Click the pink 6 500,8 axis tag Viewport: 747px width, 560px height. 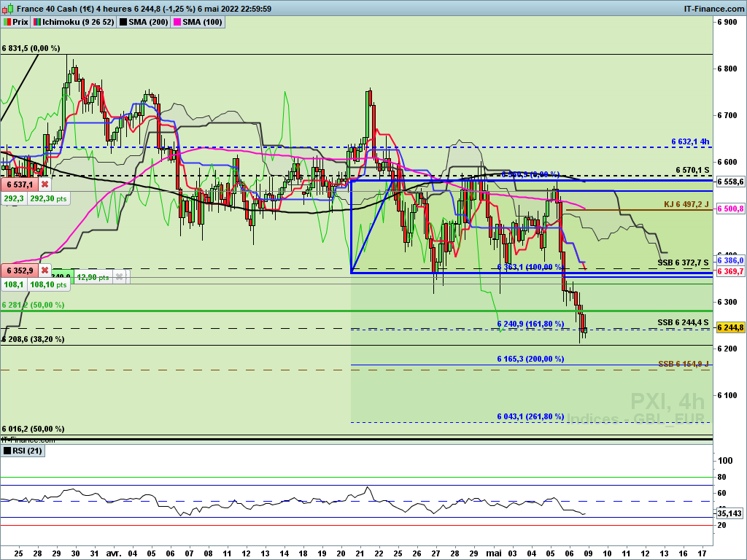coord(729,209)
